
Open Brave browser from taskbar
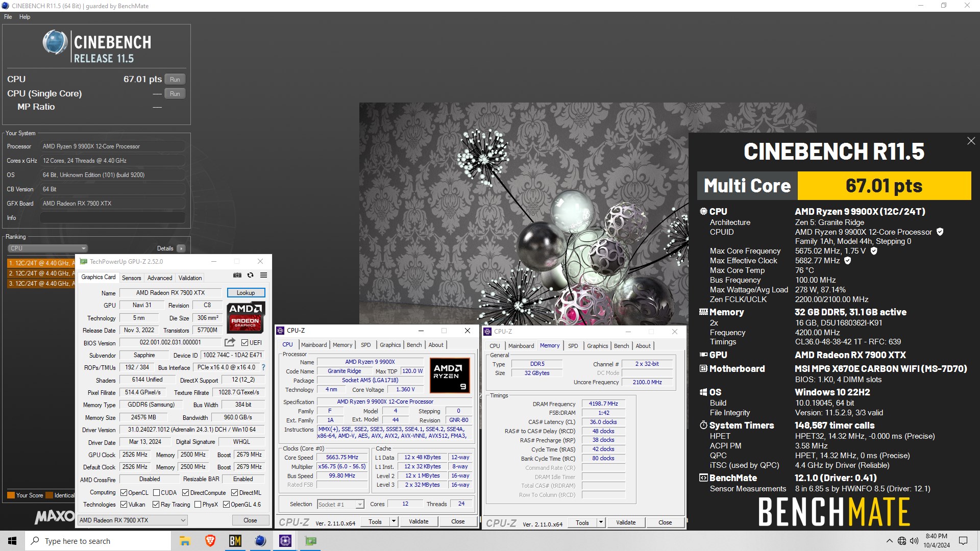(x=210, y=541)
